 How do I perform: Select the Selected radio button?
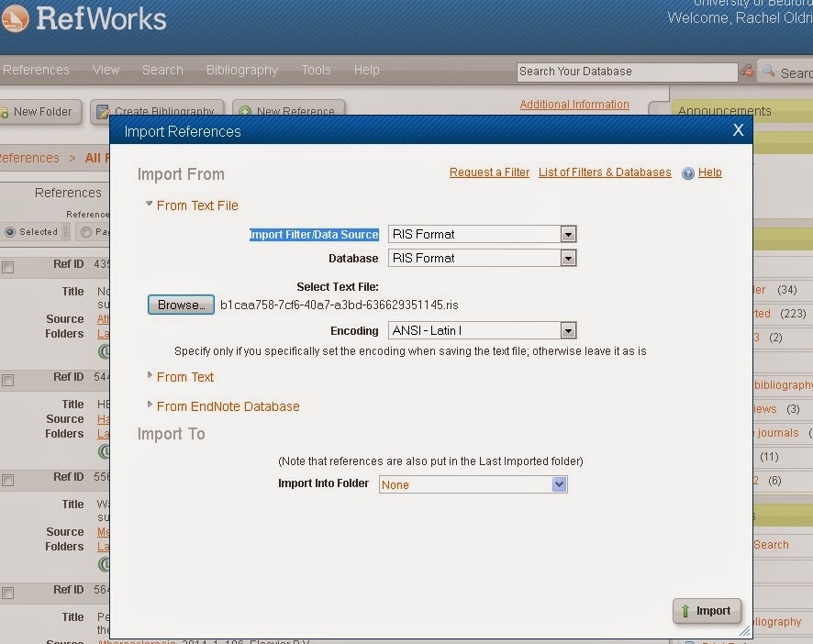10,232
